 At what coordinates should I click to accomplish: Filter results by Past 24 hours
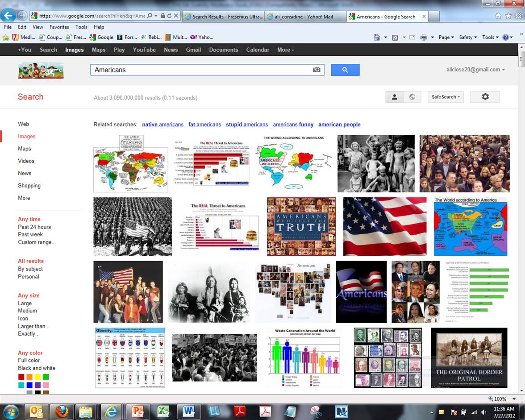[x=34, y=227]
